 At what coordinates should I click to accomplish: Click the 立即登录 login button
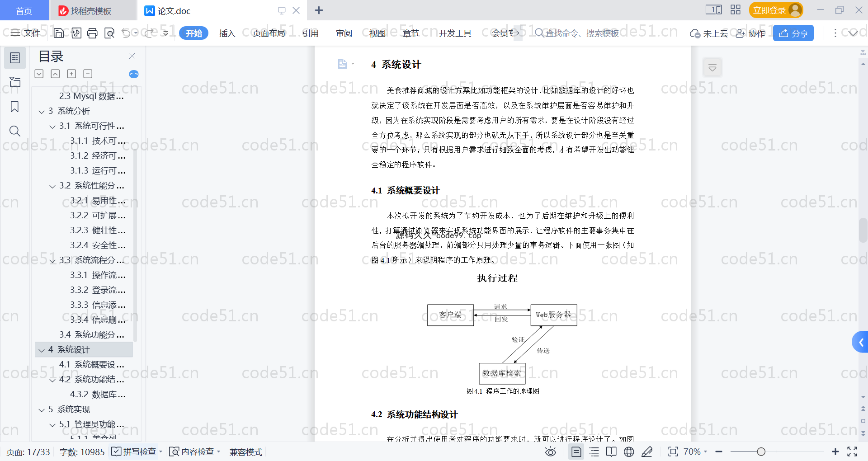(x=776, y=10)
